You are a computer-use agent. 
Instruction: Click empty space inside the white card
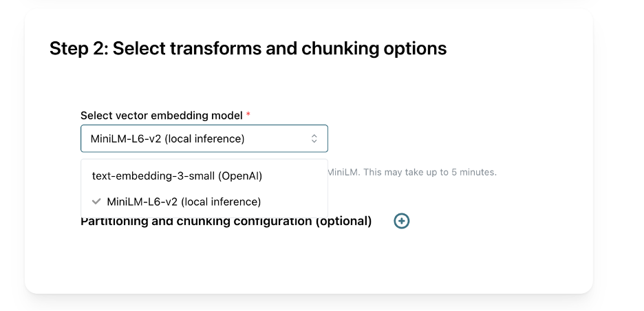482,261
